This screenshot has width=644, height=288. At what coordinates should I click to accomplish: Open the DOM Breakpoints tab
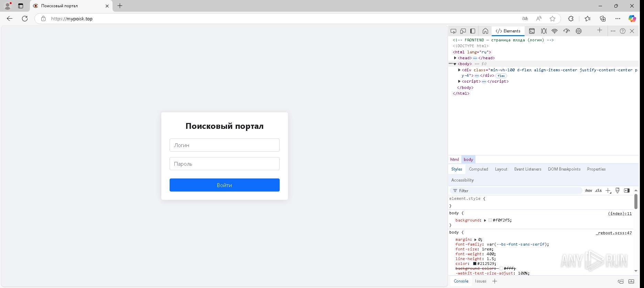(564, 169)
